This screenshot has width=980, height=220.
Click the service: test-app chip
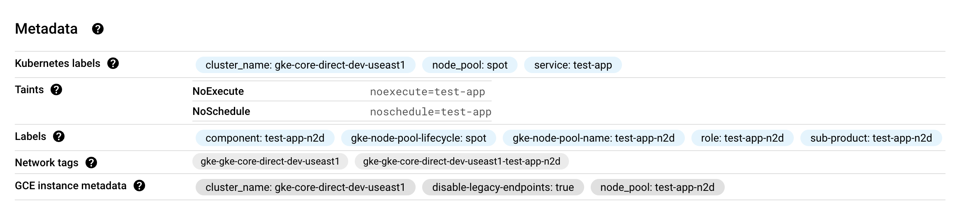click(573, 65)
